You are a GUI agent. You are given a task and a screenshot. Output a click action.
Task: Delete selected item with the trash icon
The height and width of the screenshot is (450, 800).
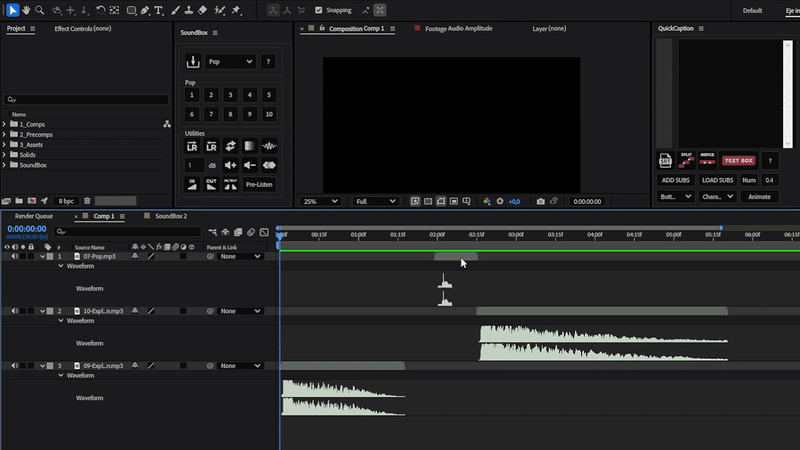87,201
